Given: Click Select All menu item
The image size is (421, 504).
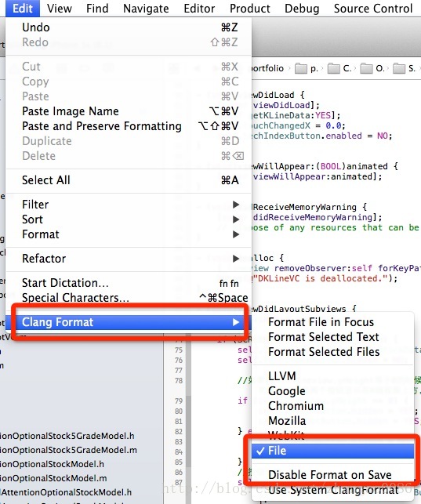Looking at the screenshot, I should coord(129,180).
